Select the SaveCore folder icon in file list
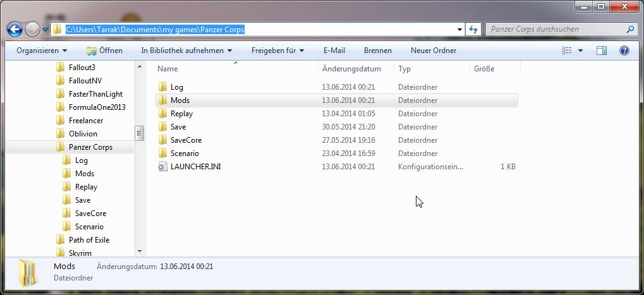Viewport: 644px width, 295px height. 162,140
